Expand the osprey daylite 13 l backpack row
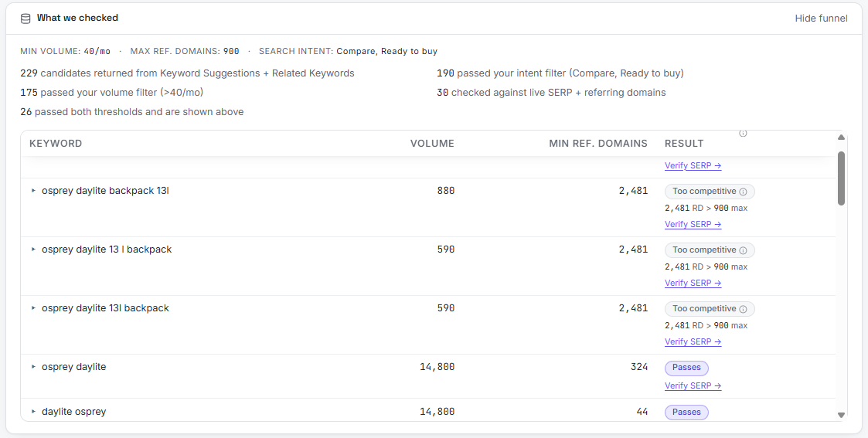 33,250
